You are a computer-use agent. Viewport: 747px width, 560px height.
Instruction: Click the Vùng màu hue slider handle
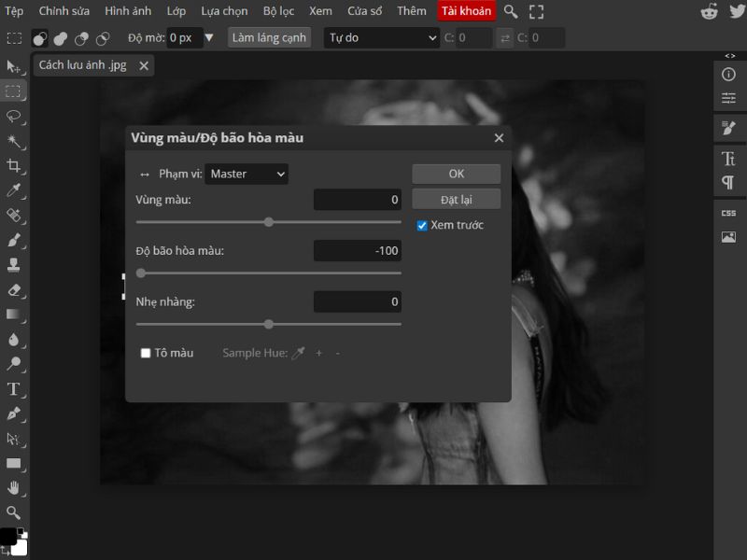[x=269, y=222]
